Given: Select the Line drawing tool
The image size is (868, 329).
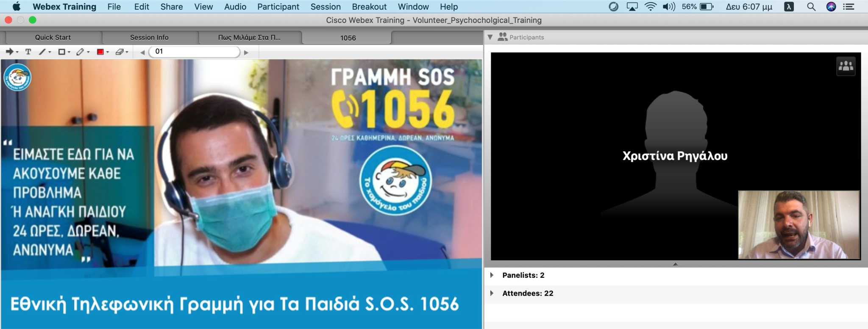Looking at the screenshot, I should (x=42, y=52).
